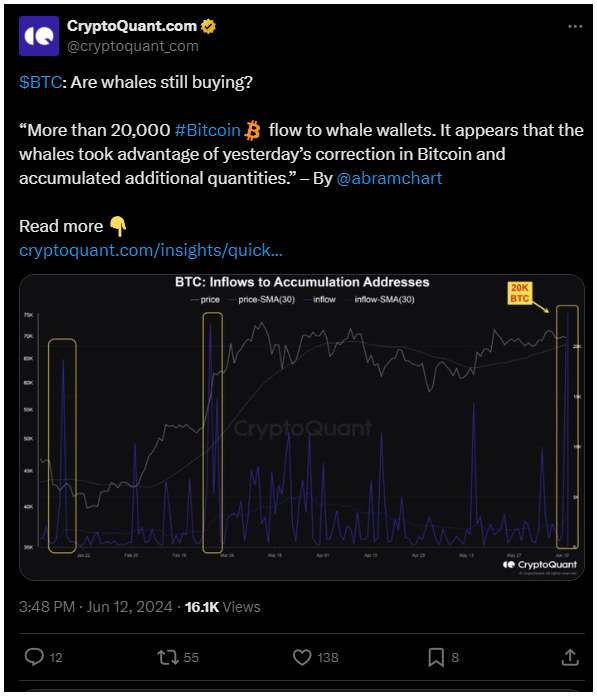Open the #Bitcoin hashtag link
Screen dimensions: 597x696
point(207,130)
